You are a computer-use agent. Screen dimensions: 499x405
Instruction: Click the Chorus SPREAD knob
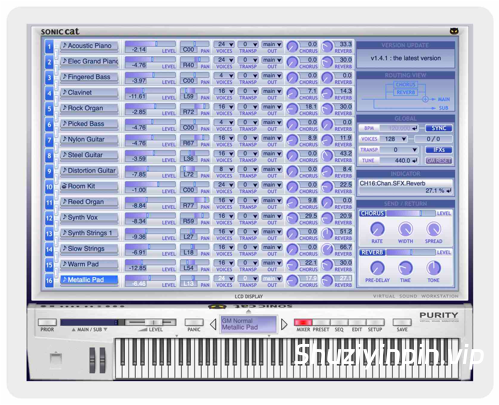click(x=433, y=229)
